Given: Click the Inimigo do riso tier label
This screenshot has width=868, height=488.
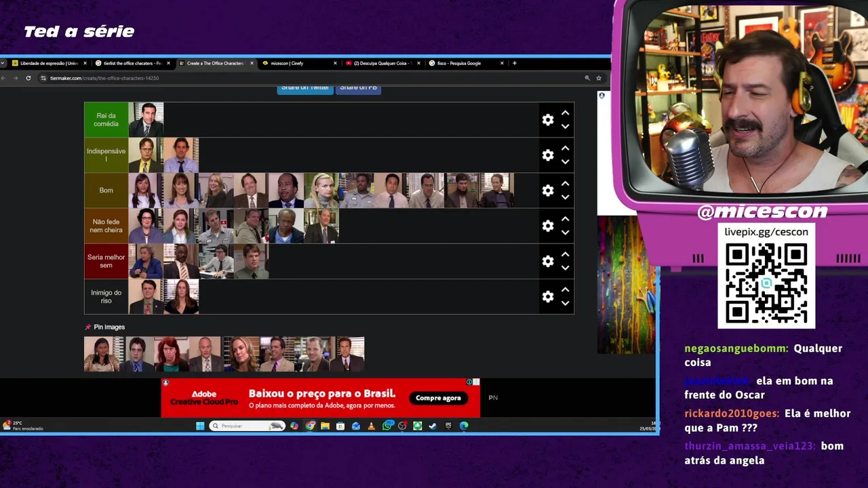Looking at the screenshot, I should click(x=106, y=296).
